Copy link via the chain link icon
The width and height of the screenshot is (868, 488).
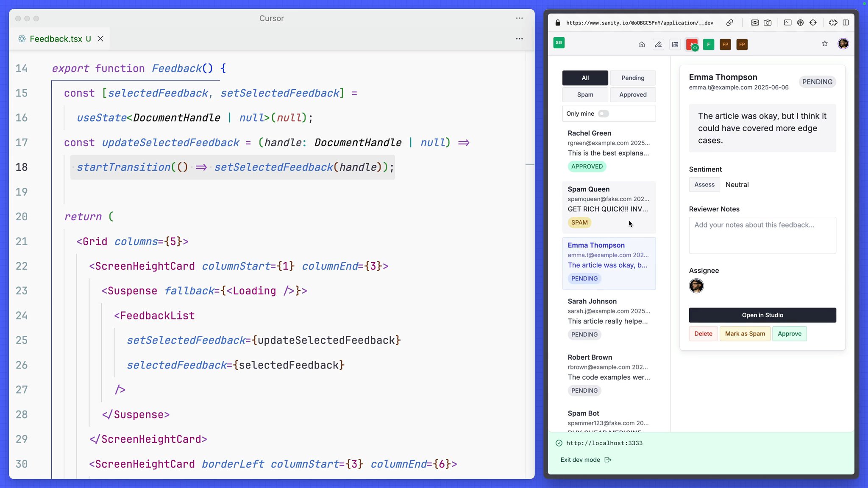tap(730, 23)
